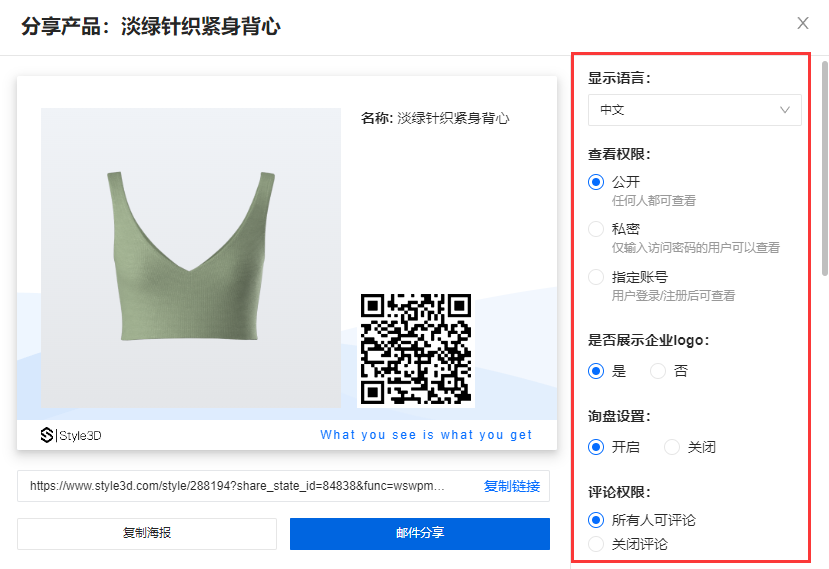Click the share URL text field
829x569 pixels.
240,486
